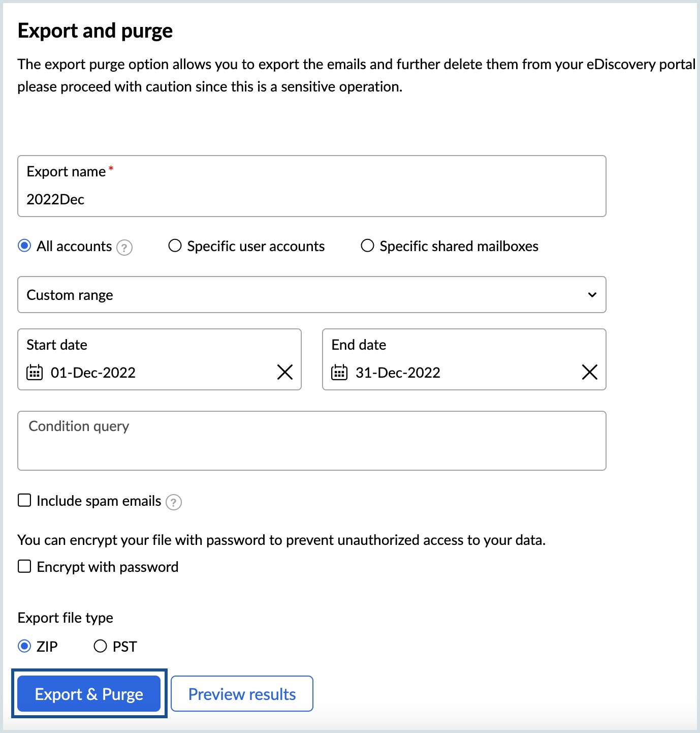This screenshot has height=733, width=700.
Task: Select the ZIP file type radio button
Action: click(24, 646)
